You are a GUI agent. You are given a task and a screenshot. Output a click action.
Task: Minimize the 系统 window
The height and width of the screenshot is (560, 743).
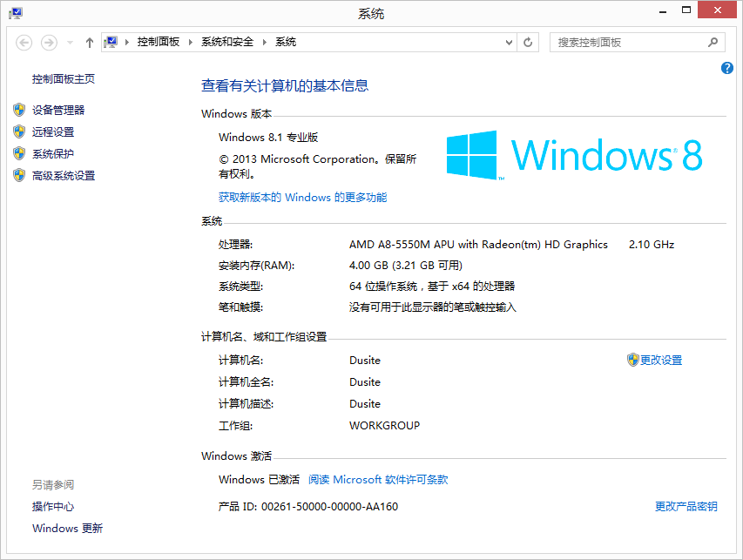(x=663, y=10)
